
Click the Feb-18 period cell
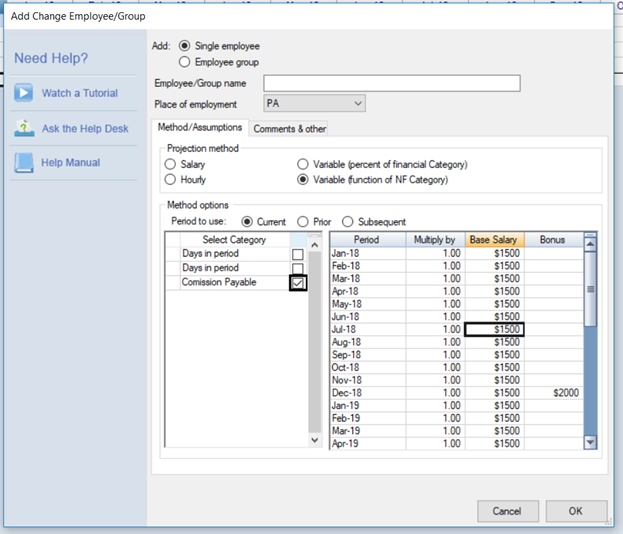[368, 266]
